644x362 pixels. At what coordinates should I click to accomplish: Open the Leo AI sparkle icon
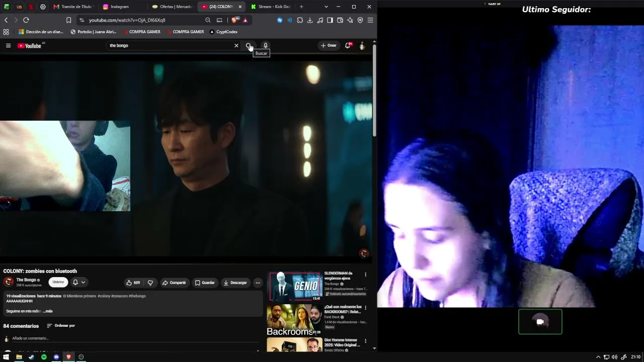350,20
